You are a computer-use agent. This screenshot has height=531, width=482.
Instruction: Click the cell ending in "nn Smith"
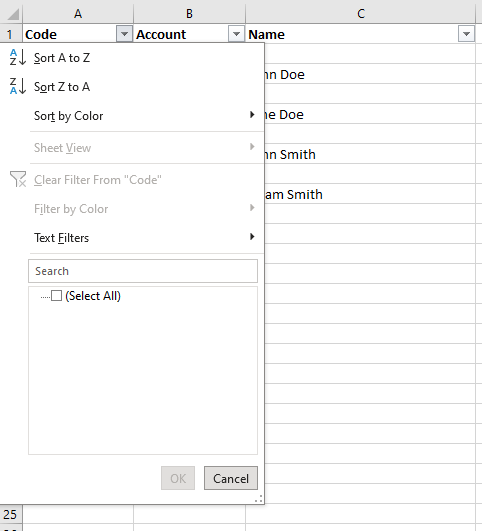(370, 154)
